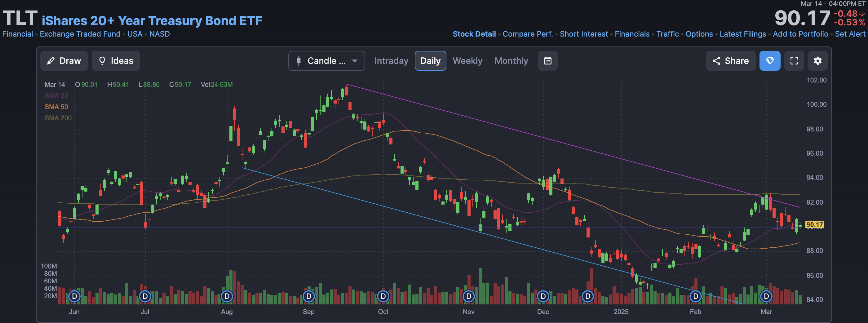Screen dimensions: 868x323
Task: Click the 90.17 current price tag on axis
Action: point(814,225)
